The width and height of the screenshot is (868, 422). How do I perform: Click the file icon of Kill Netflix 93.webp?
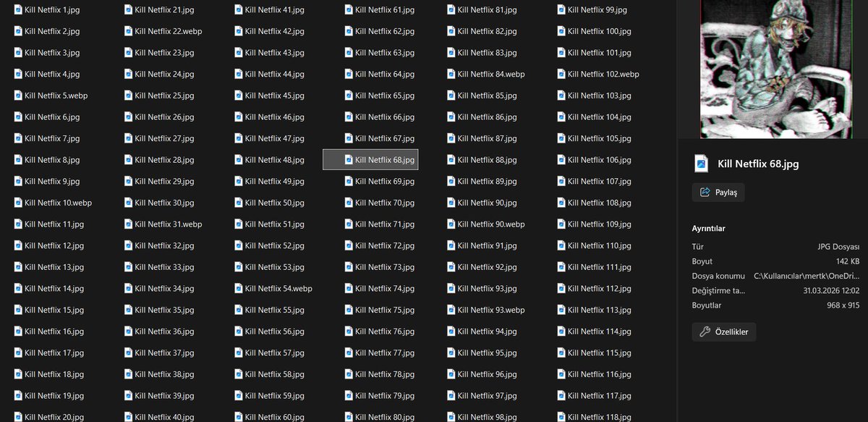(451, 310)
